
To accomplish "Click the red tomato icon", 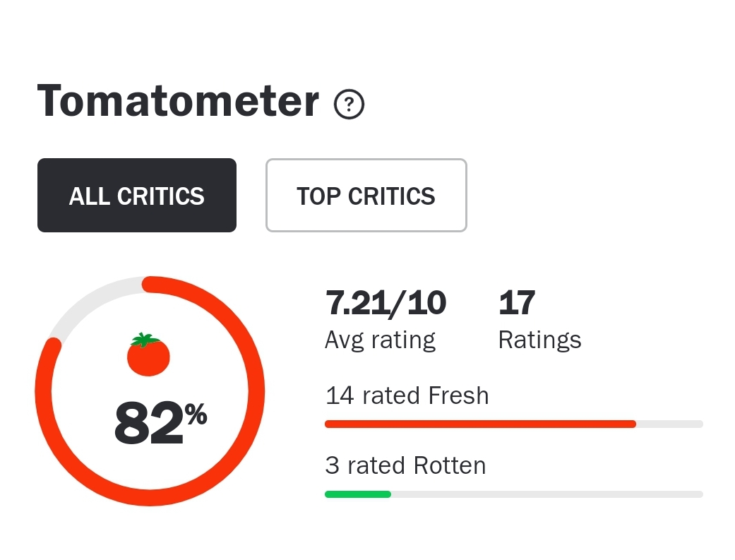I will [148, 357].
